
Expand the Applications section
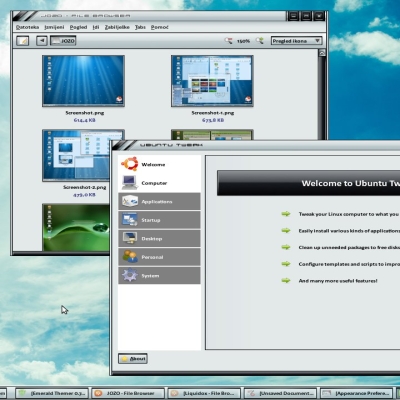click(x=159, y=201)
